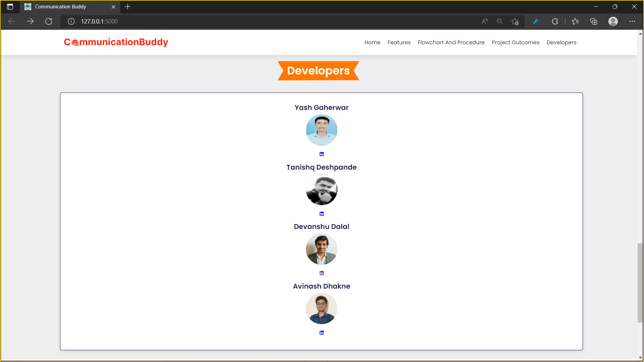Click the site information icon in address bar

(71, 21)
